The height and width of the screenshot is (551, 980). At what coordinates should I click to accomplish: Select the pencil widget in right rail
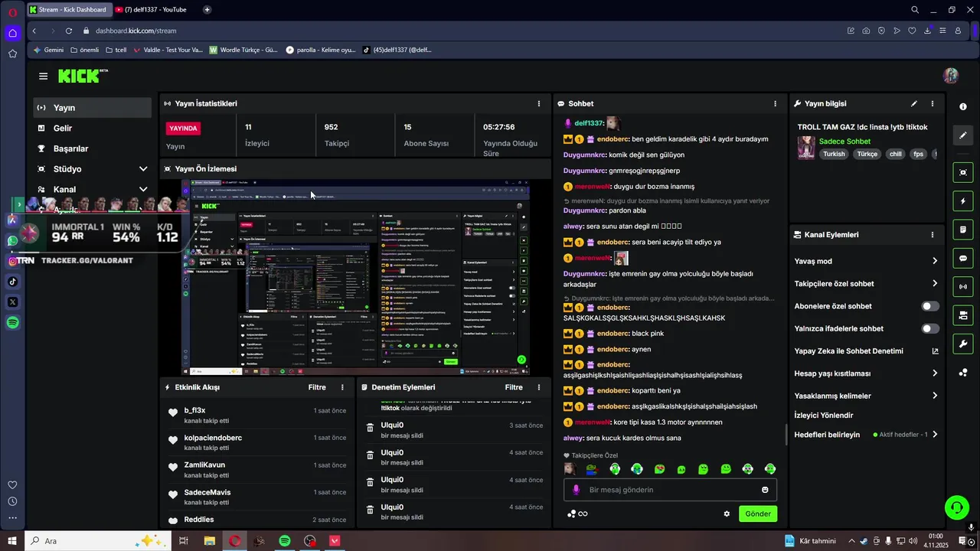(x=963, y=135)
